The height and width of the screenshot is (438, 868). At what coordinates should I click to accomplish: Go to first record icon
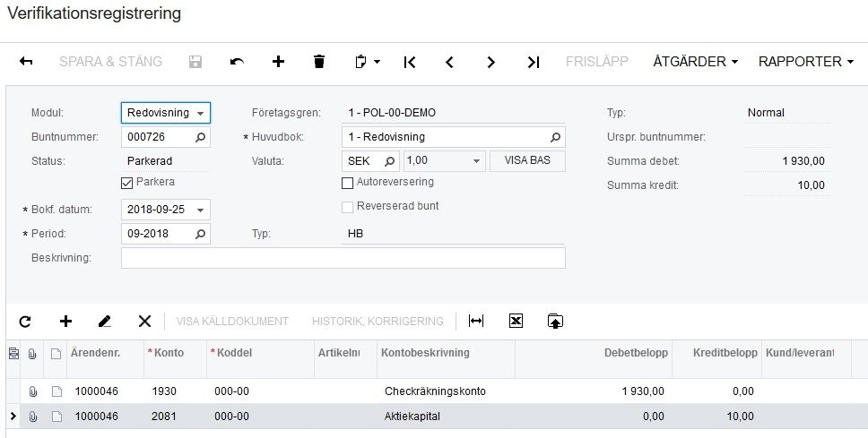[x=410, y=62]
